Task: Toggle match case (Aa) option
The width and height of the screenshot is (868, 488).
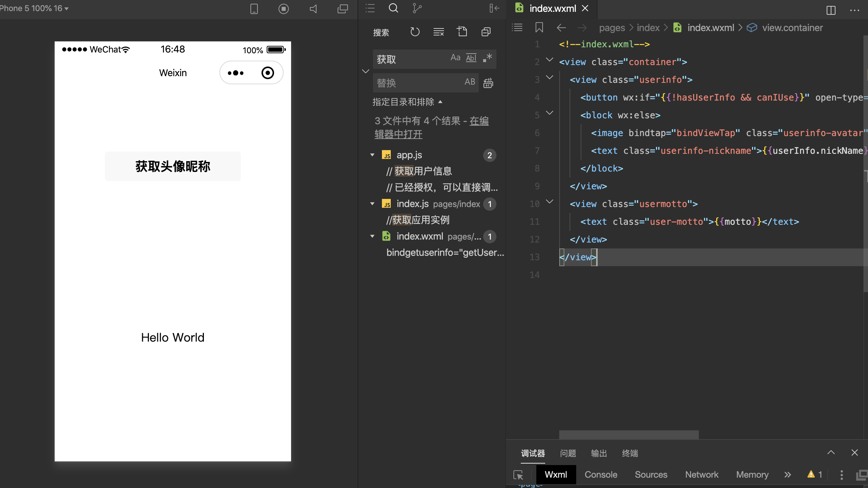Action: click(455, 58)
